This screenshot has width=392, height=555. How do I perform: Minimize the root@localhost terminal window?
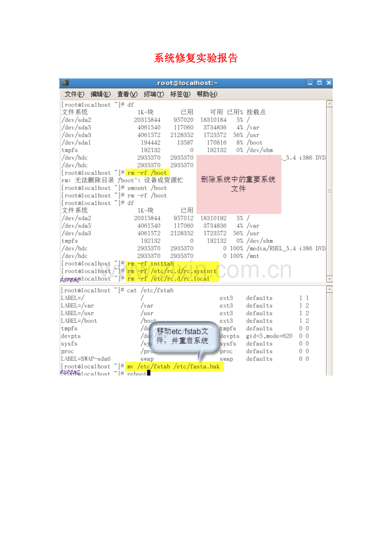click(310, 83)
